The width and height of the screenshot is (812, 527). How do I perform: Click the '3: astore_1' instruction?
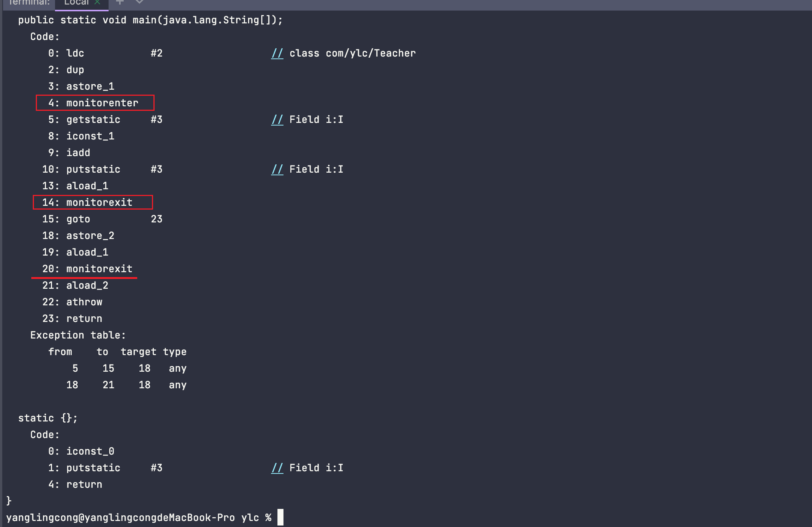tap(81, 87)
